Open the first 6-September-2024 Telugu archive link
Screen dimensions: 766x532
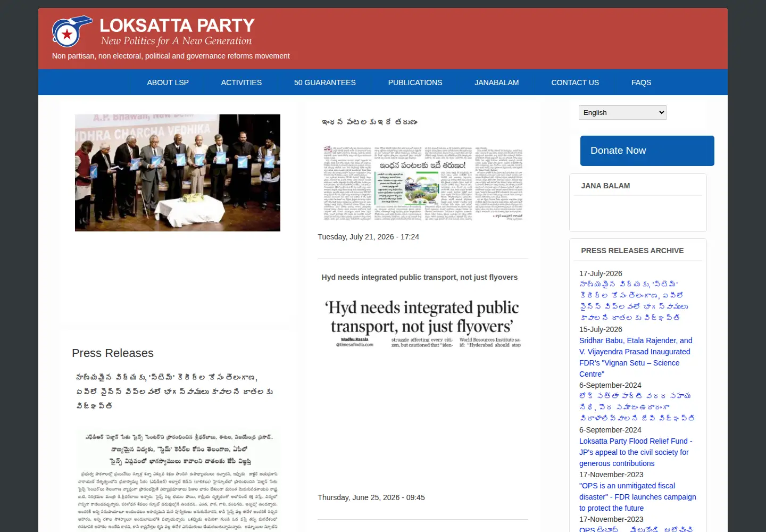point(637,407)
